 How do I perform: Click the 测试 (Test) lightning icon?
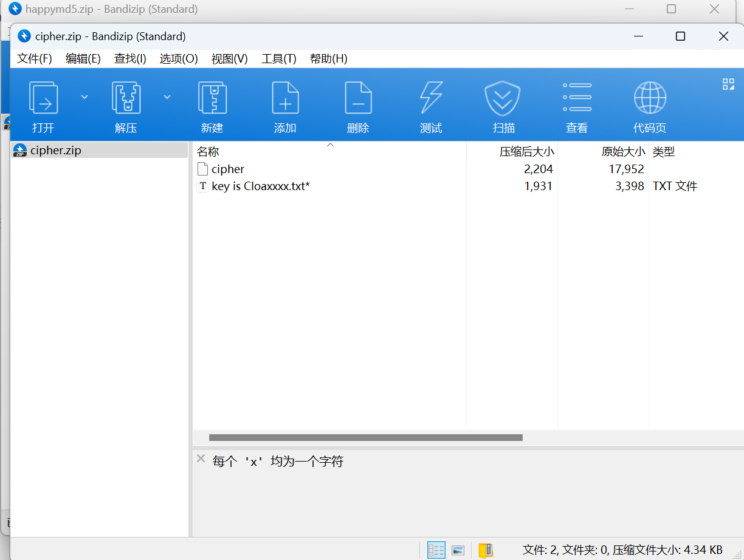pos(431,98)
